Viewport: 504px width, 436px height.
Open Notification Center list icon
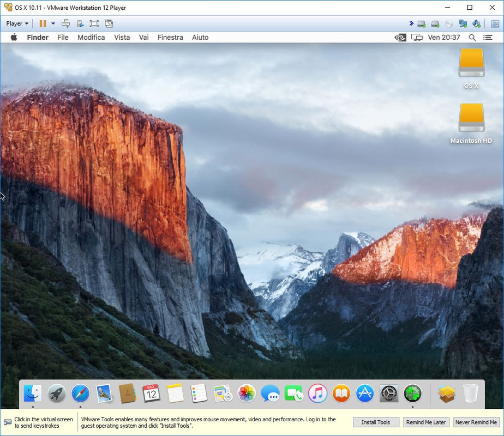(488, 38)
